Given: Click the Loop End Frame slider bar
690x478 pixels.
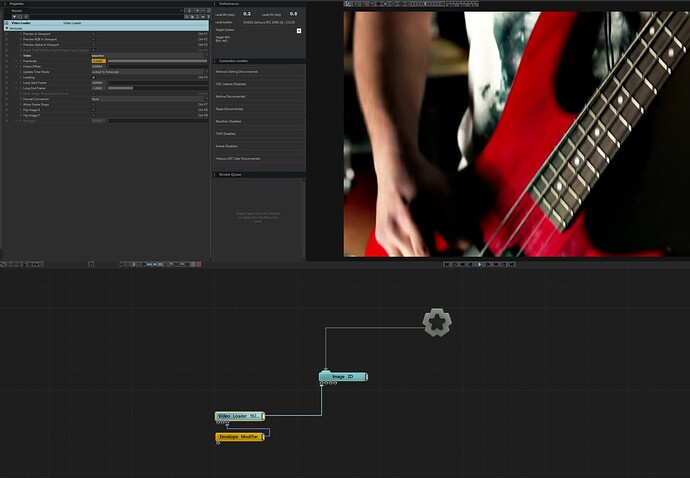Looking at the screenshot, I should [158, 88].
